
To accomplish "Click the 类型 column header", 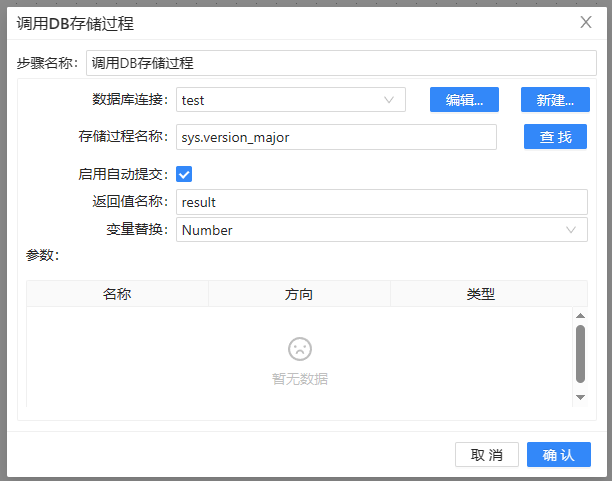I will 481,294.
